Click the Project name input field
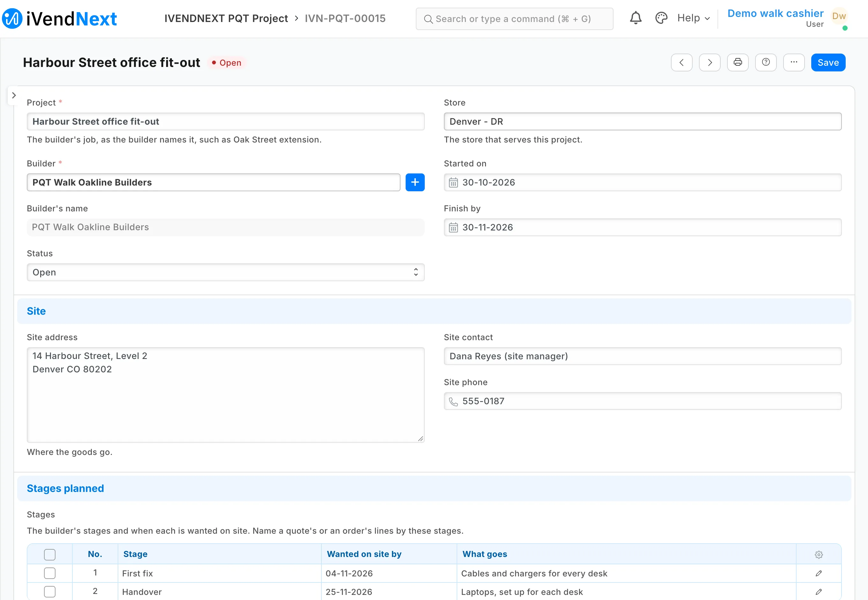This screenshot has height=600, width=868. (x=225, y=121)
